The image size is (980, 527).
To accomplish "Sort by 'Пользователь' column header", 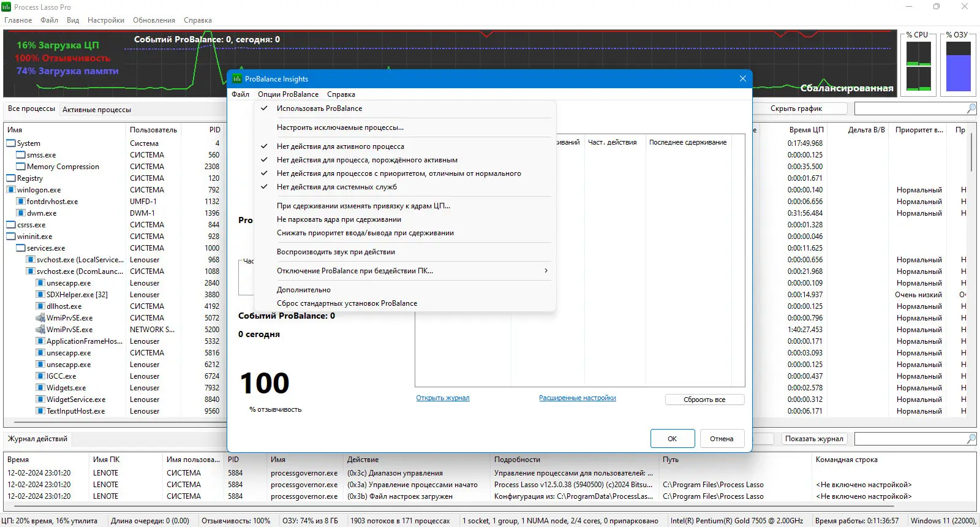I will click(x=153, y=130).
